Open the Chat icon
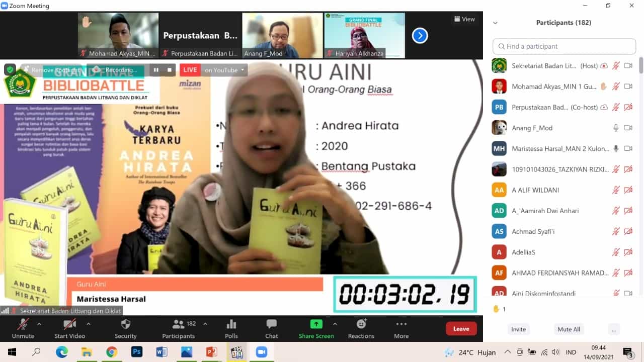The height and width of the screenshot is (362, 644). [x=272, y=324]
